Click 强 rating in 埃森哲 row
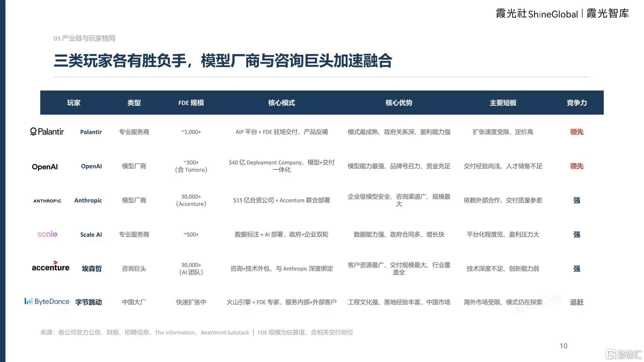Image resolution: width=644 pixels, height=362 pixels. tap(577, 269)
